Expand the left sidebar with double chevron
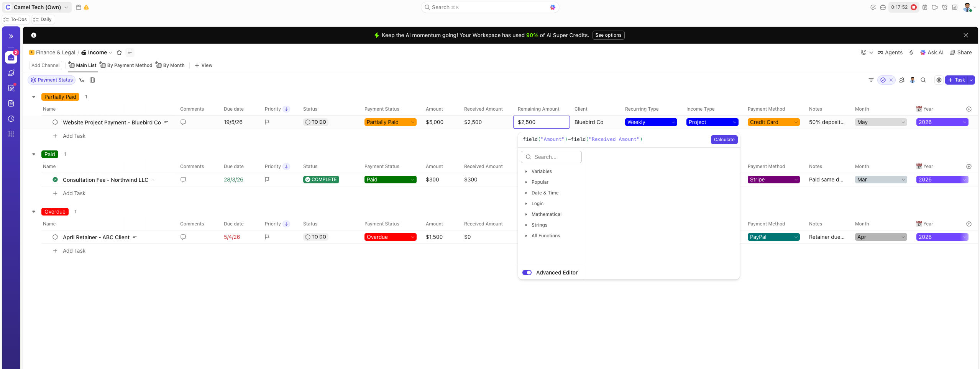Viewport: 980px width, 369px height. tap(11, 36)
